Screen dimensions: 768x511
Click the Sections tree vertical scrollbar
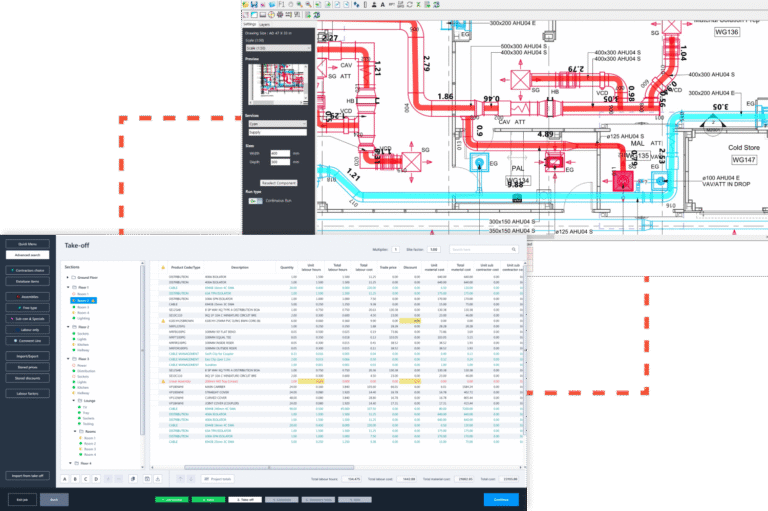point(143,350)
